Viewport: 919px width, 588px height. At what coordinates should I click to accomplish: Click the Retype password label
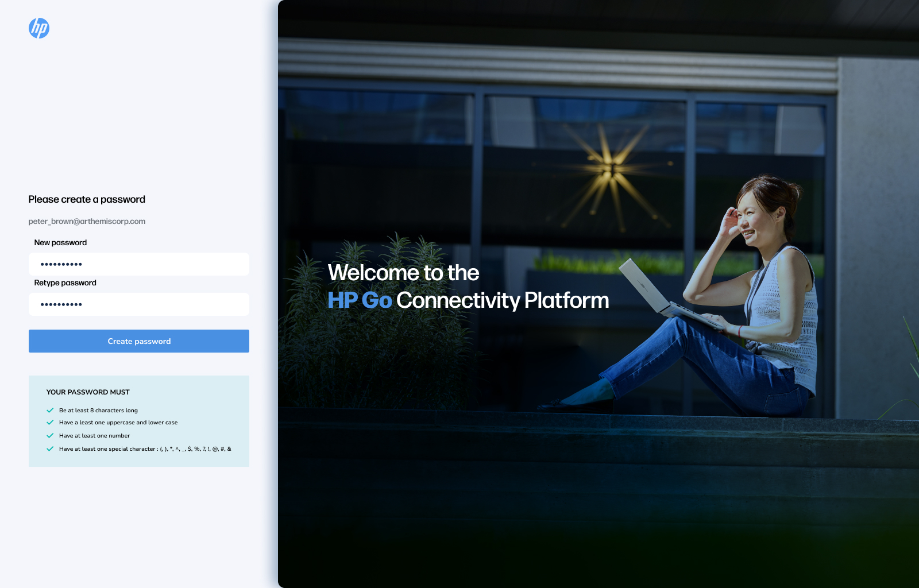pyautogui.click(x=65, y=283)
